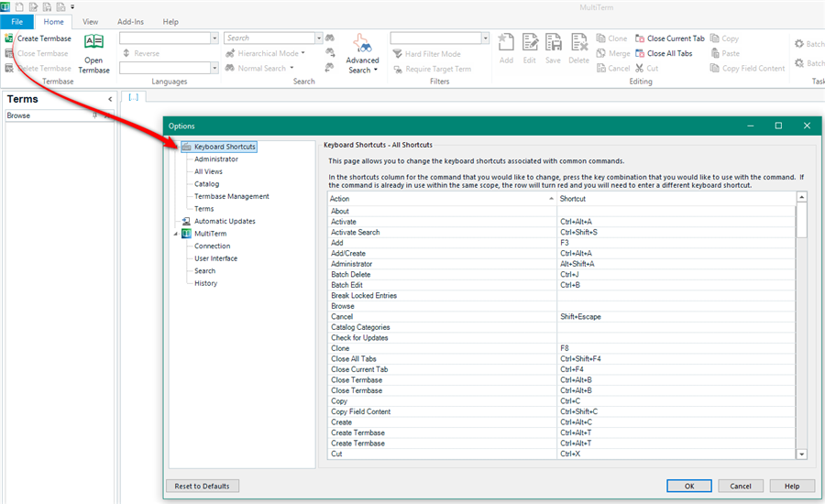The height and width of the screenshot is (504, 825).
Task: Switch to the Home ribbon tab
Action: [x=54, y=22]
